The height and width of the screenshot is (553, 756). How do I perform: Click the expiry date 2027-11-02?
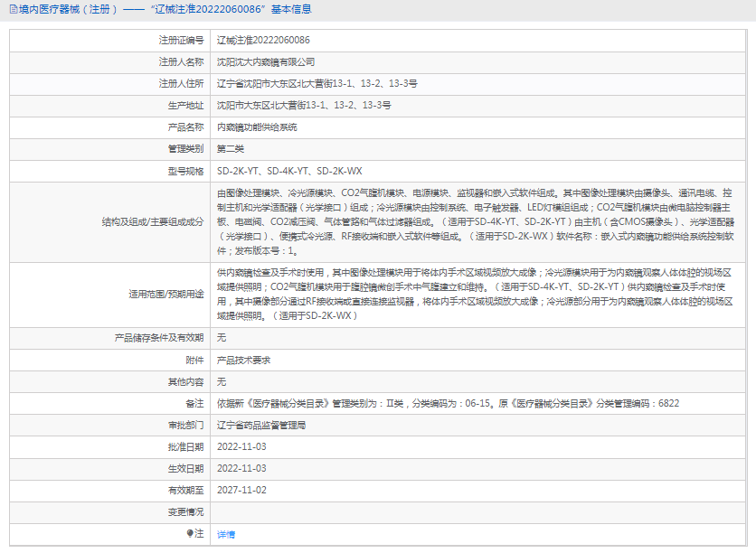click(x=241, y=490)
